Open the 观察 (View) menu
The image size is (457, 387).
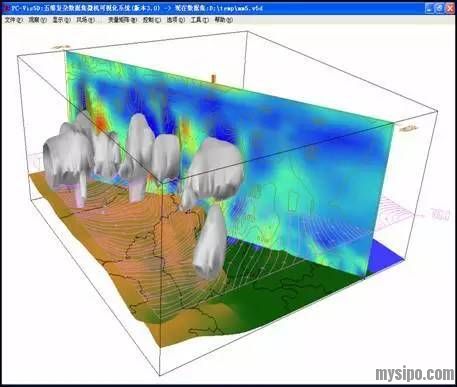(x=37, y=20)
